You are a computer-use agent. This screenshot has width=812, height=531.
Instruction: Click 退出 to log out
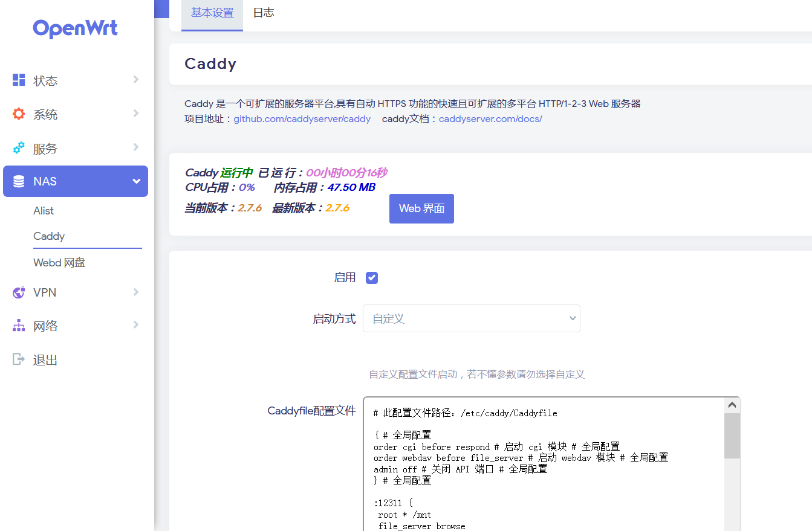click(x=45, y=360)
